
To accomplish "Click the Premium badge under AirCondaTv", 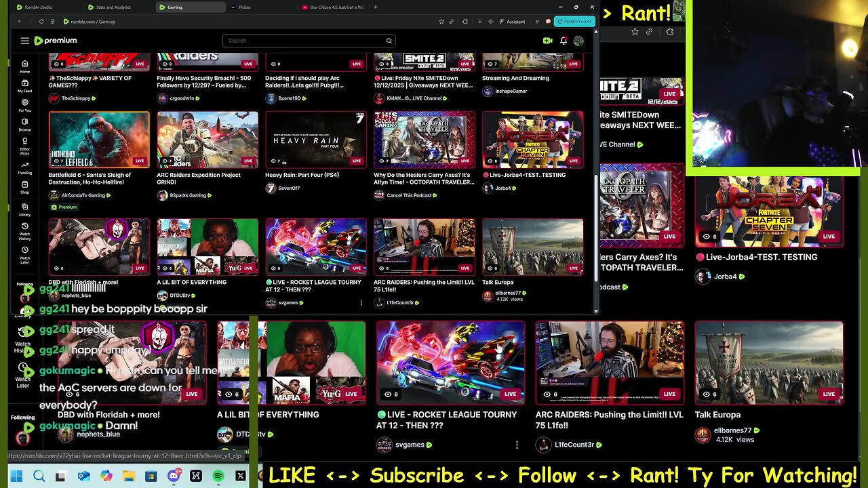I will (65, 207).
